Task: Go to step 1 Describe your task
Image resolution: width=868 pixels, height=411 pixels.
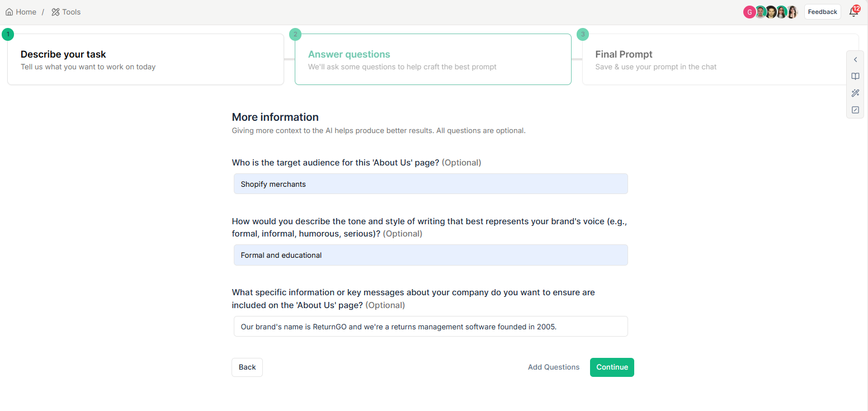Action: click(145, 59)
